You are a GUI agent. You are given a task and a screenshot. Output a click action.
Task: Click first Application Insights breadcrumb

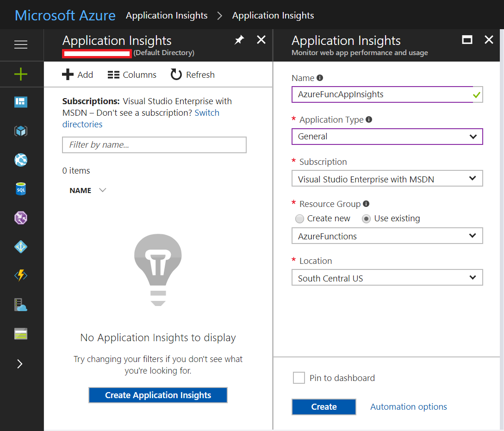coord(167,15)
